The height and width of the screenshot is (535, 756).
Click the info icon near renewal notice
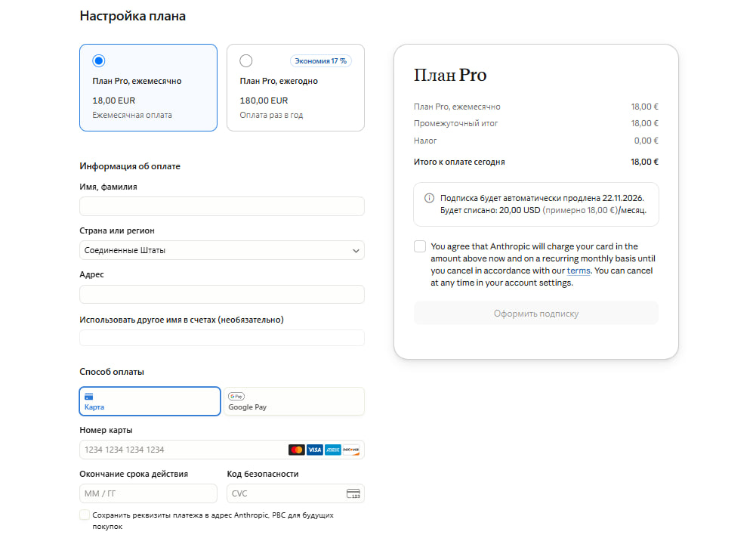coord(429,198)
